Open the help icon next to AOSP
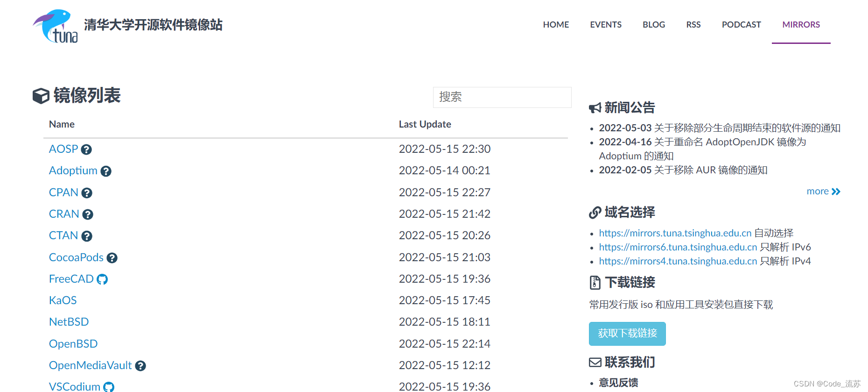This screenshot has height=392, width=868. point(86,150)
